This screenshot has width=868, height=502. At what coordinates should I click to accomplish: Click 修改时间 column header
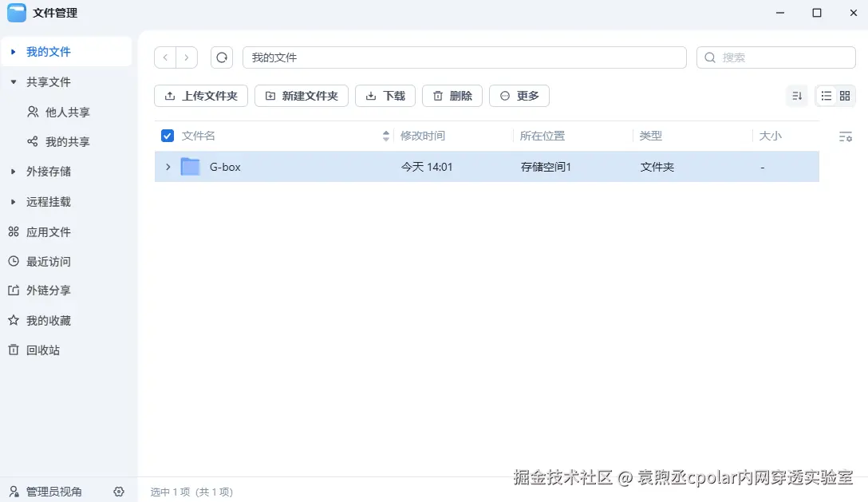tap(422, 136)
